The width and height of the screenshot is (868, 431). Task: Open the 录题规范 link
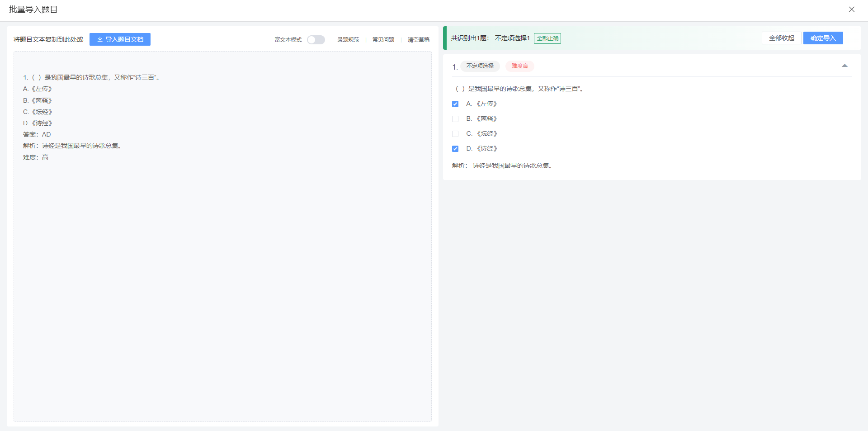pos(348,40)
